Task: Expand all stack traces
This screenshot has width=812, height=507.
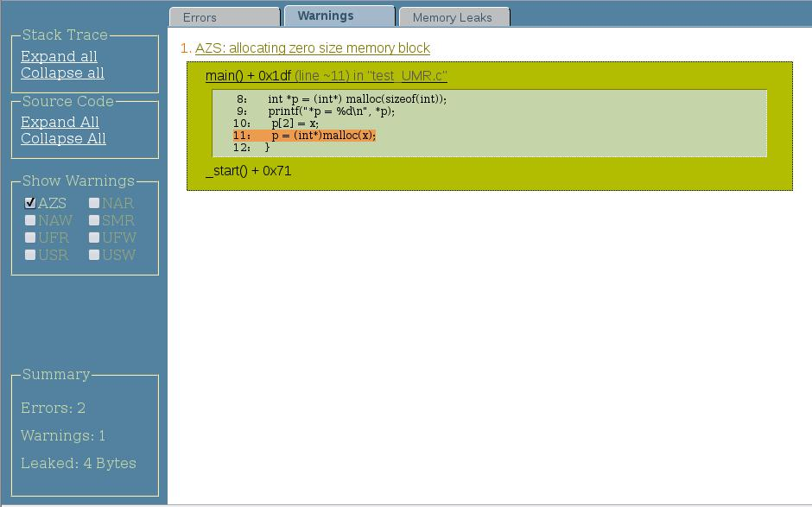Action: (x=59, y=56)
